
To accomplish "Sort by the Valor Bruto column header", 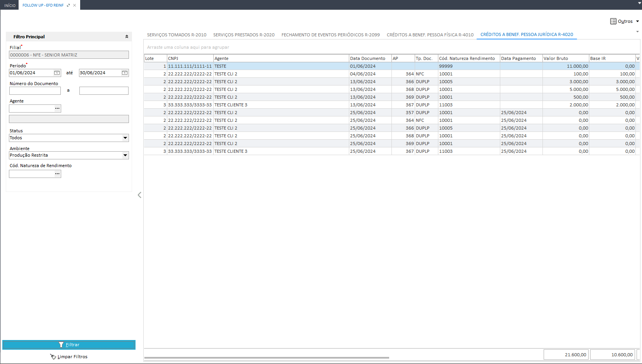I will (566, 58).
